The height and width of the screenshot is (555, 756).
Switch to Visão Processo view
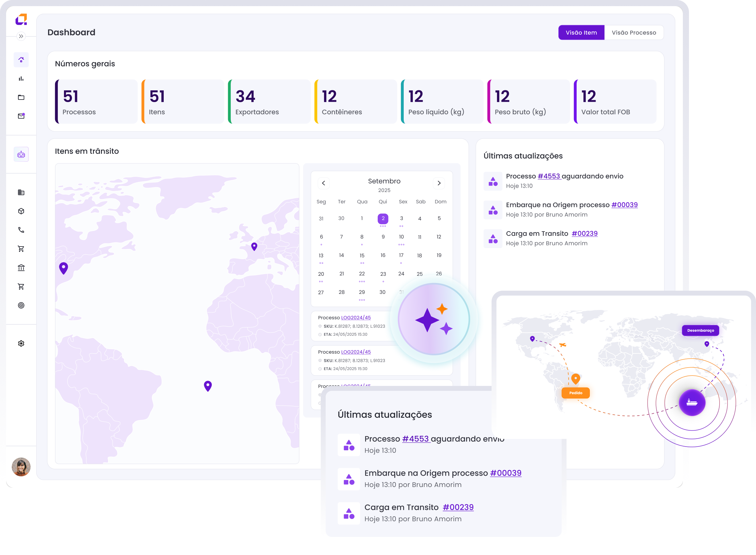(634, 32)
